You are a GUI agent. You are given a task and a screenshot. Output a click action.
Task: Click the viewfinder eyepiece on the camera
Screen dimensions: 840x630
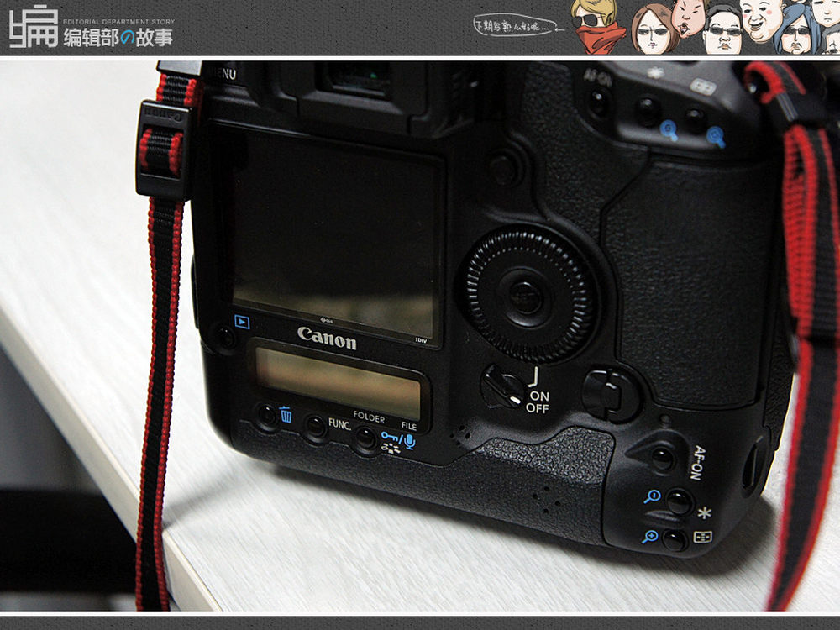click(360, 80)
